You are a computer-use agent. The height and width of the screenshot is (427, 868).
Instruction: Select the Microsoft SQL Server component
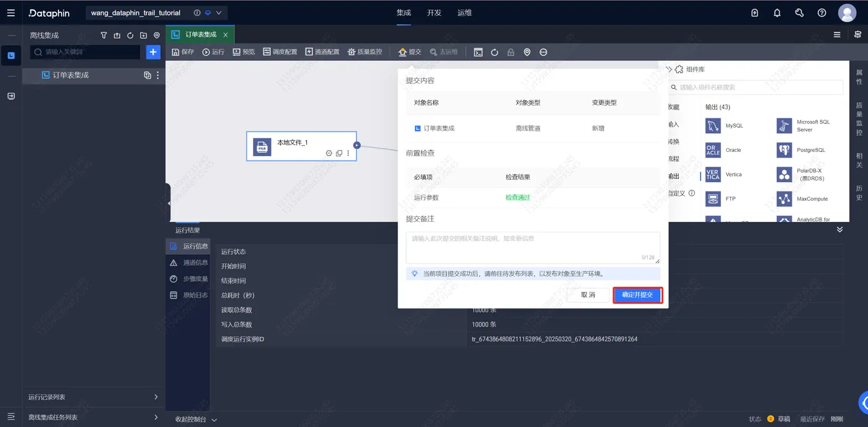804,126
